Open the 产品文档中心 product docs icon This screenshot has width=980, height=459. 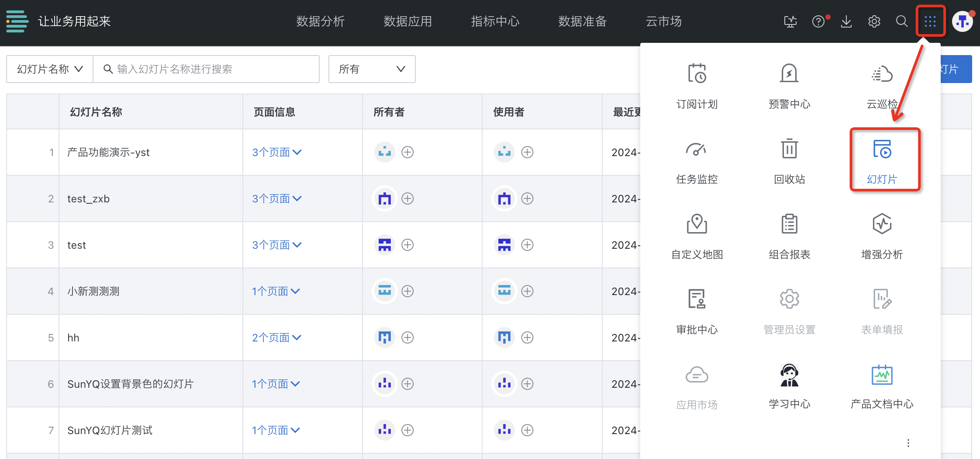pos(882,375)
